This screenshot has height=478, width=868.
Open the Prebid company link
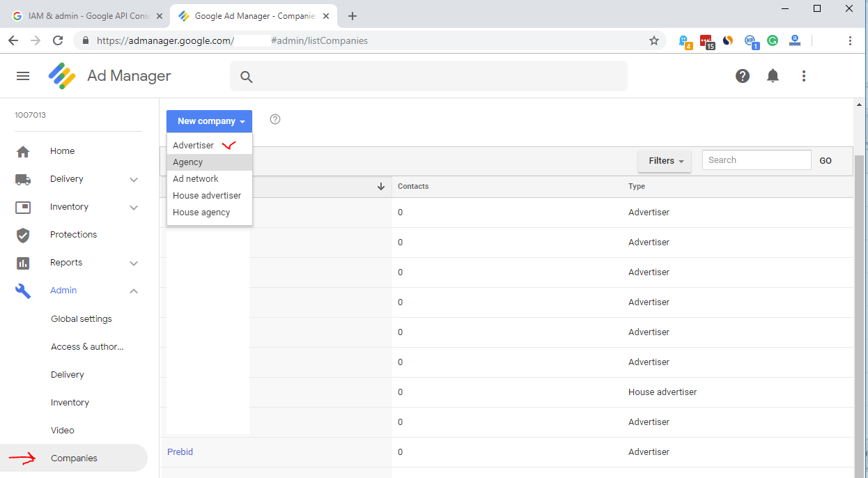(x=180, y=452)
